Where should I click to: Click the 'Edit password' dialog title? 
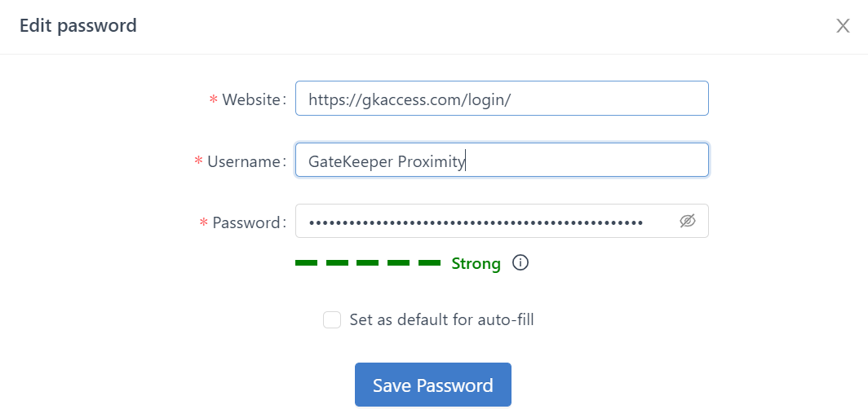[78, 26]
